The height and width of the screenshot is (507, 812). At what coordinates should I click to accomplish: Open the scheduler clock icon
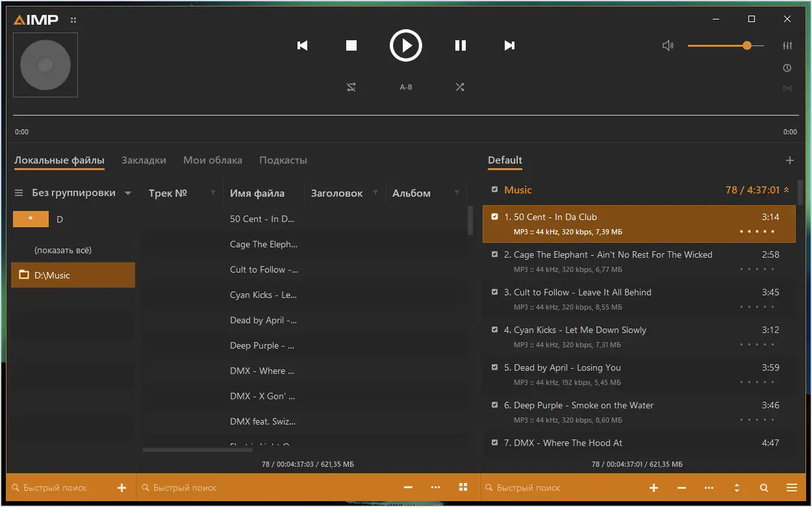(x=787, y=68)
